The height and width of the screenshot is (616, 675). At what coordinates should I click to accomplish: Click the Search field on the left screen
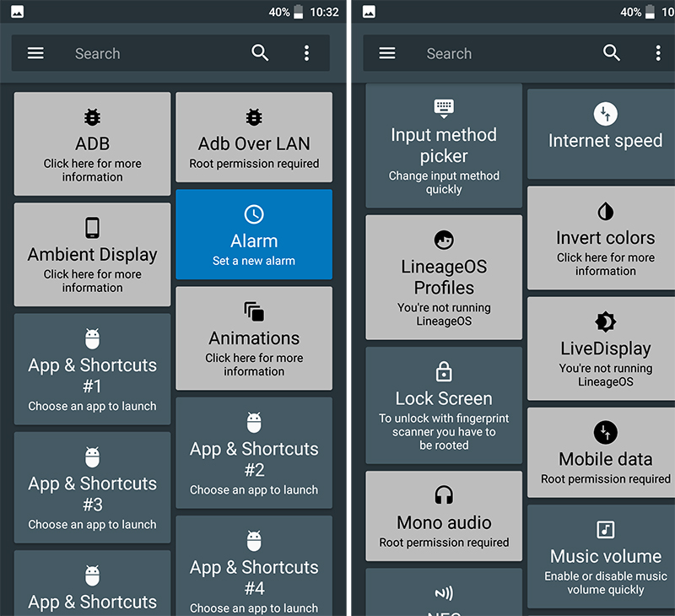tap(152, 53)
